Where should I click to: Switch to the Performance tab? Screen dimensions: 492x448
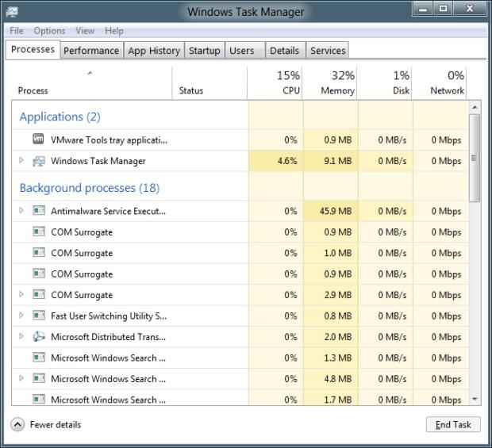click(x=91, y=51)
